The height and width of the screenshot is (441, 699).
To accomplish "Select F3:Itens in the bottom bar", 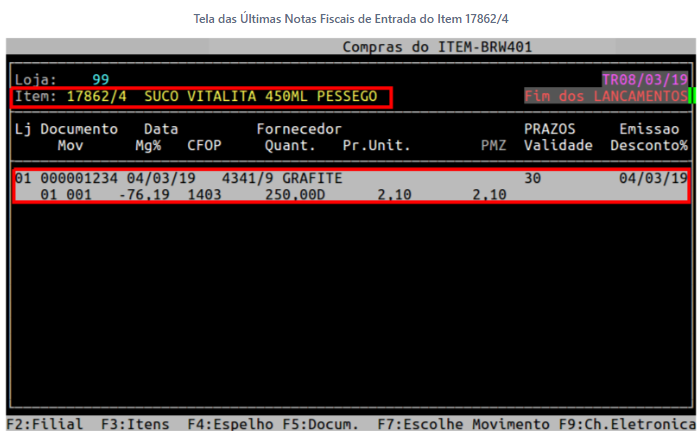I will click(135, 424).
